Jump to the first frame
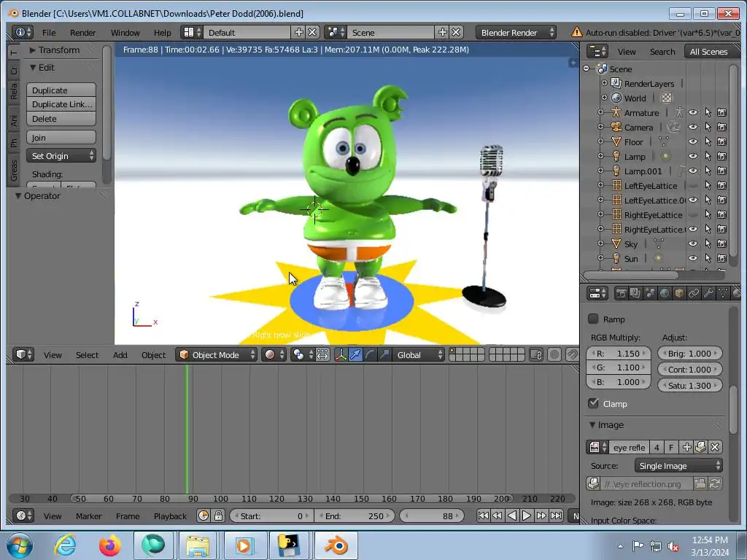The width and height of the screenshot is (747, 560). [483, 516]
